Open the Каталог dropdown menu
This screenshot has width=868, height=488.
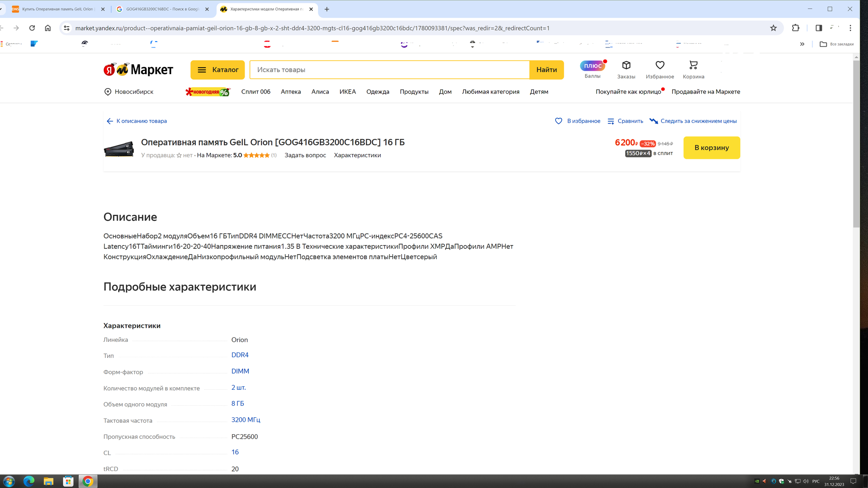(x=217, y=70)
